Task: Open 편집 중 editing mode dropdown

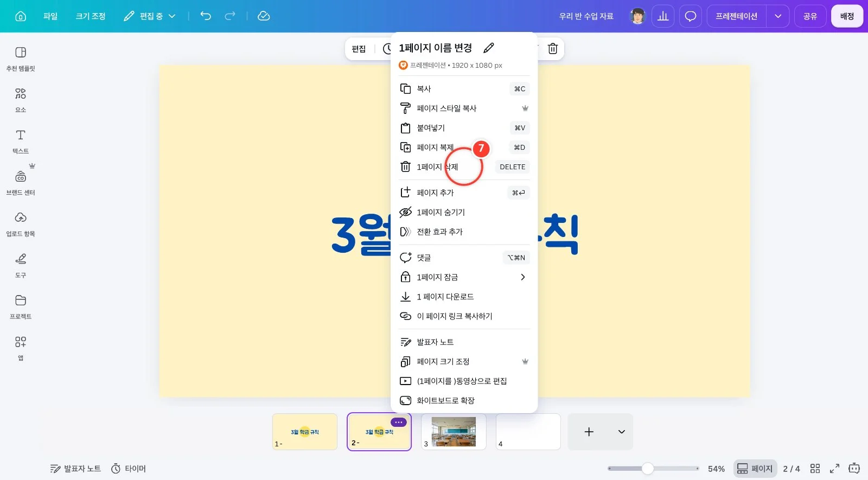Action: coord(150,16)
